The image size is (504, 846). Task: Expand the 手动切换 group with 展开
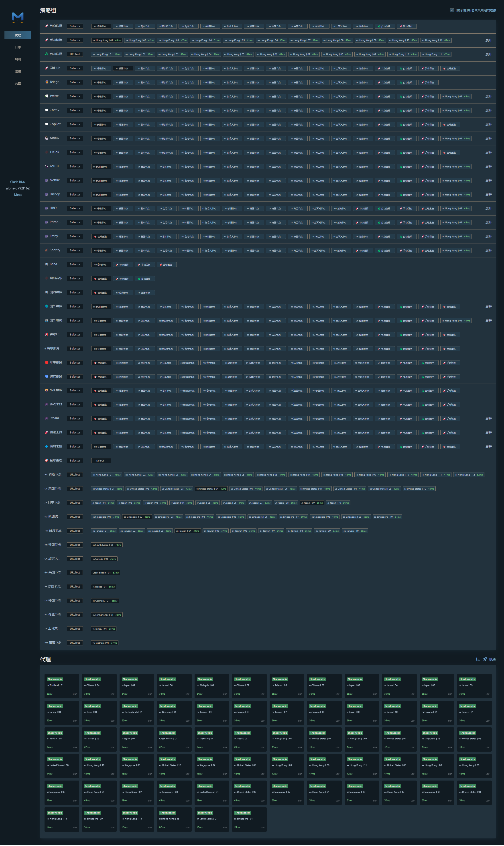tap(488, 40)
